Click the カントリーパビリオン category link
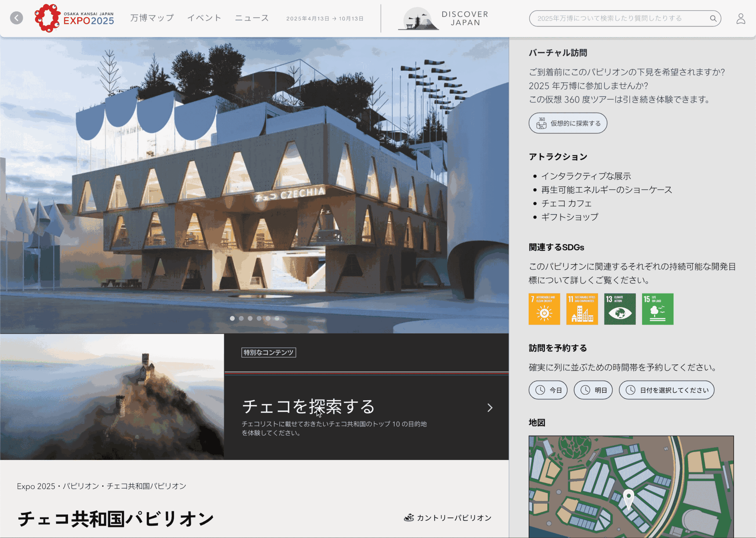 click(448, 518)
